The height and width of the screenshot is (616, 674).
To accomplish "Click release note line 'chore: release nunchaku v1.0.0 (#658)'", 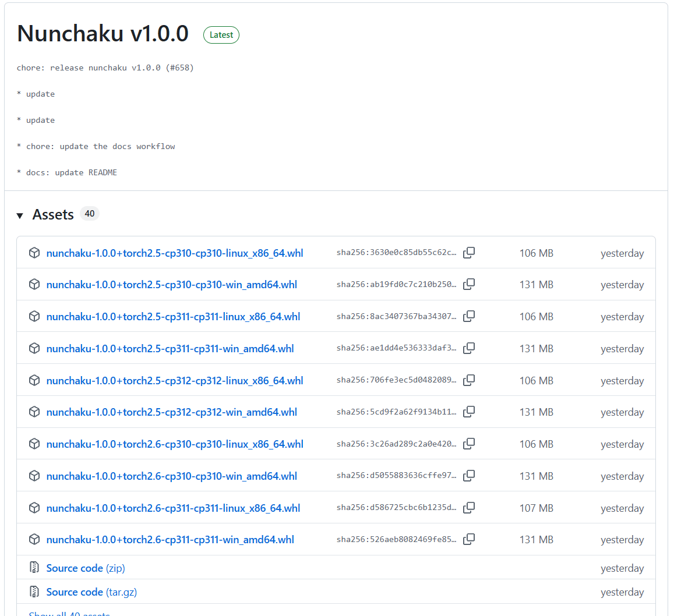I will (x=105, y=68).
